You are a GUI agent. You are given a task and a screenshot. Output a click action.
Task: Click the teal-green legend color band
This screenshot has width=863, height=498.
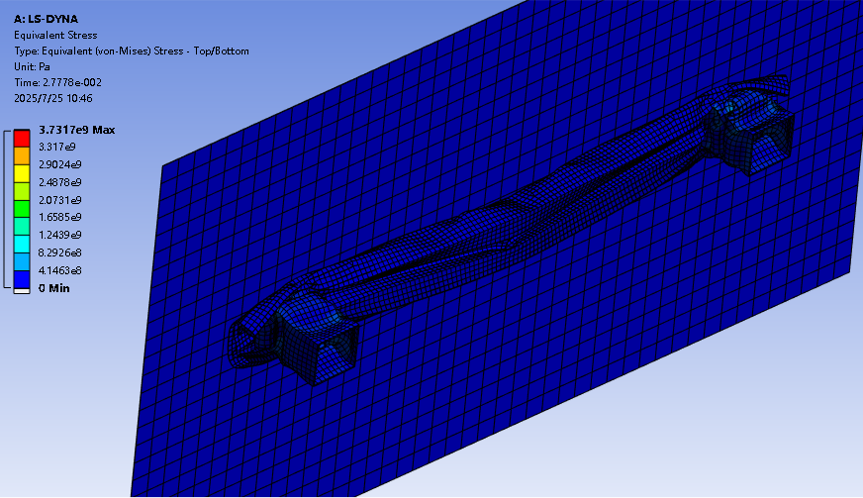click(21, 227)
